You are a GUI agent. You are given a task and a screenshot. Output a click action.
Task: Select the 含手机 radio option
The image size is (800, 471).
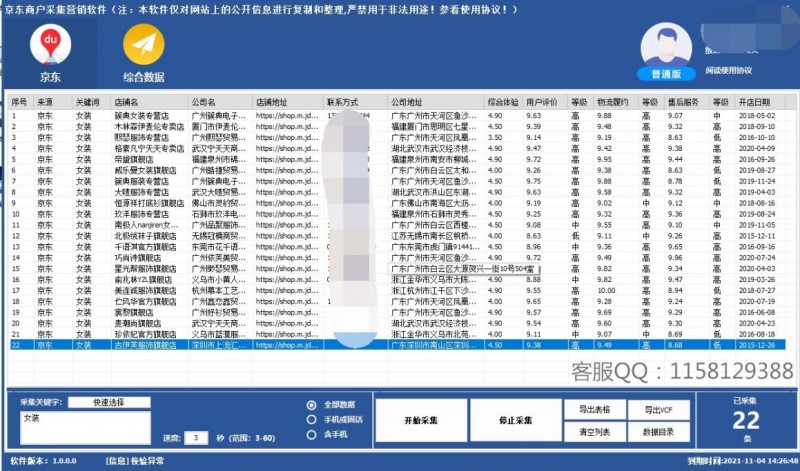[x=312, y=436]
